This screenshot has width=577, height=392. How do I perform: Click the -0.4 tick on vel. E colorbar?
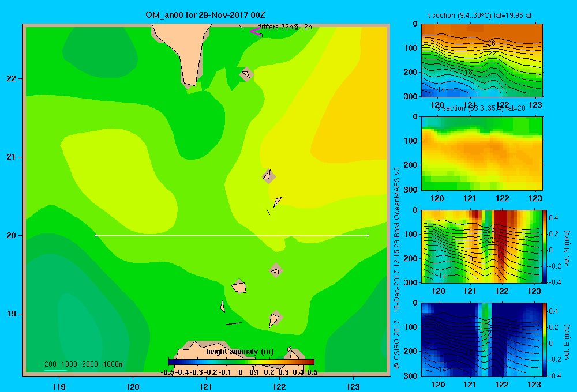coord(554,375)
